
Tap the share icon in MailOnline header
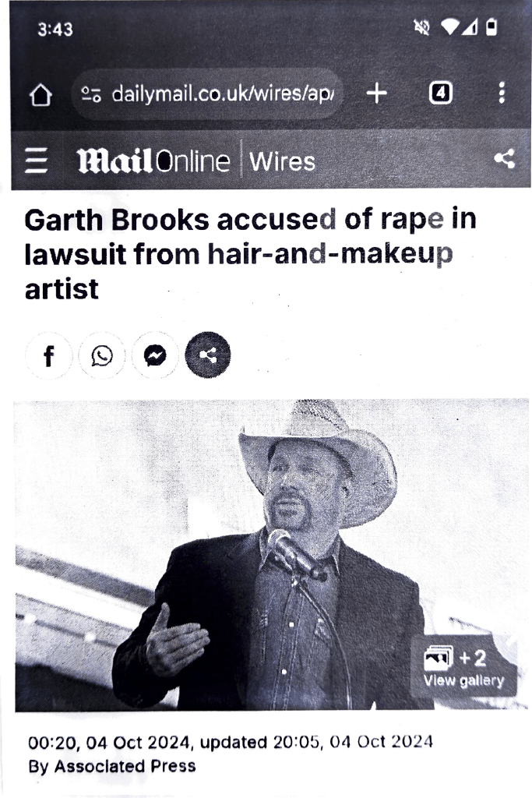(505, 159)
